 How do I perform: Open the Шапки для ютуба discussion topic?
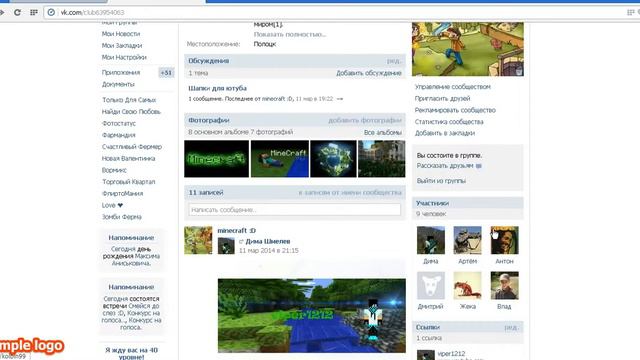(218, 88)
